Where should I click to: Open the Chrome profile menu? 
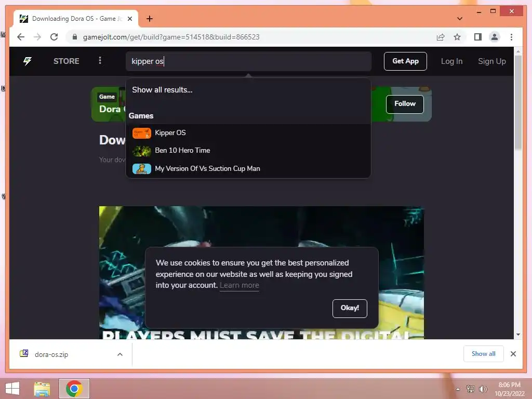point(495,37)
